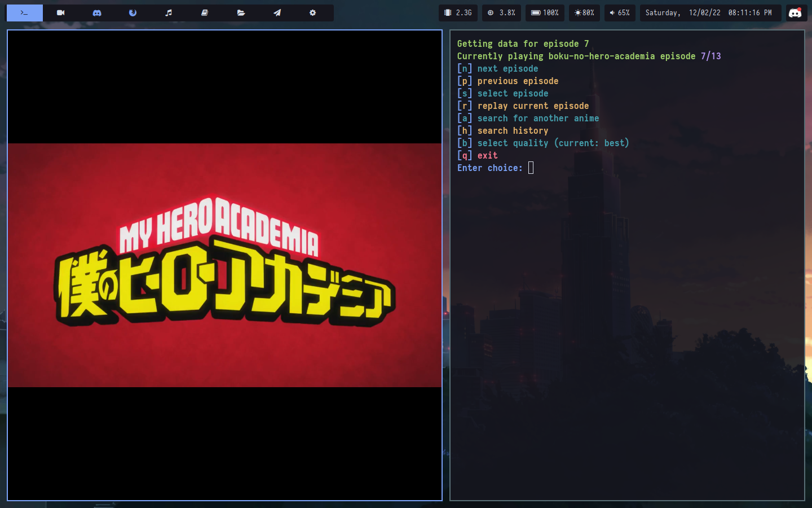Open the select episode option [s]

click(502, 93)
